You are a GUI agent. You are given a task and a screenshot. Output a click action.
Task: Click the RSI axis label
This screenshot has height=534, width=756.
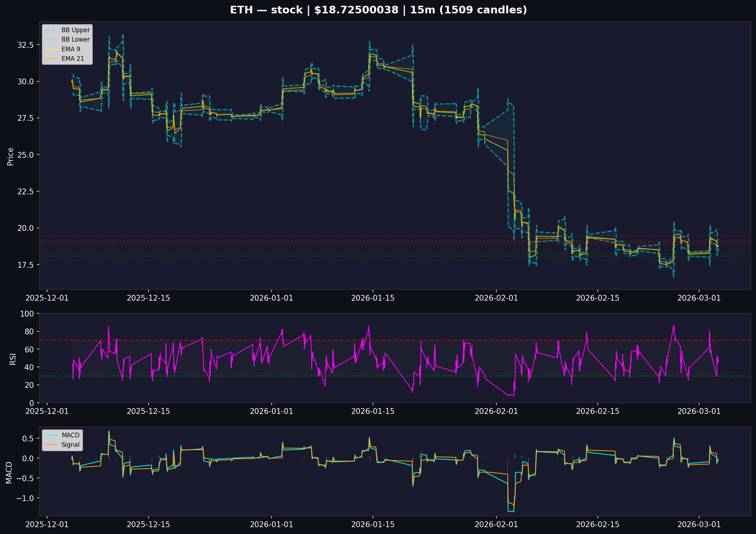click(13, 359)
